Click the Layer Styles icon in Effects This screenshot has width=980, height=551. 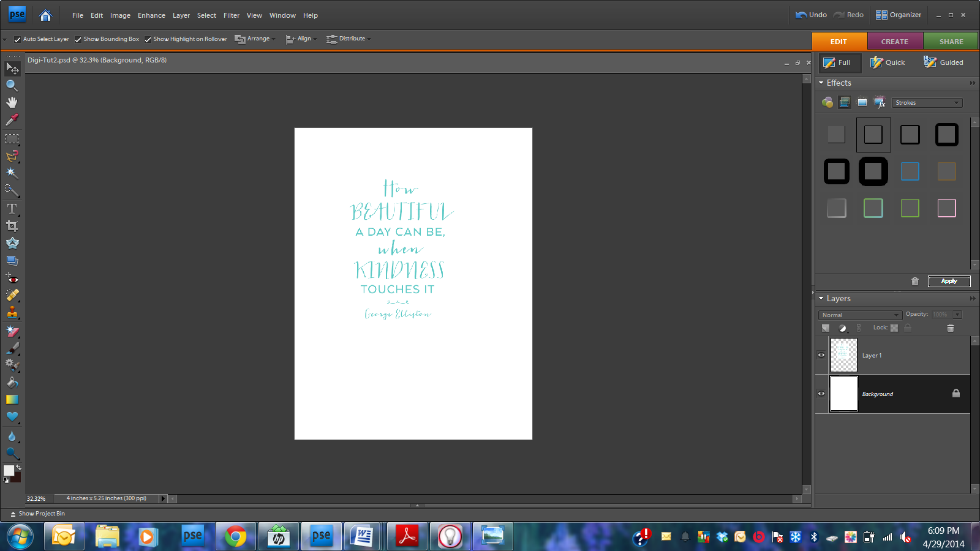pyautogui.click(x=845, y=102)
